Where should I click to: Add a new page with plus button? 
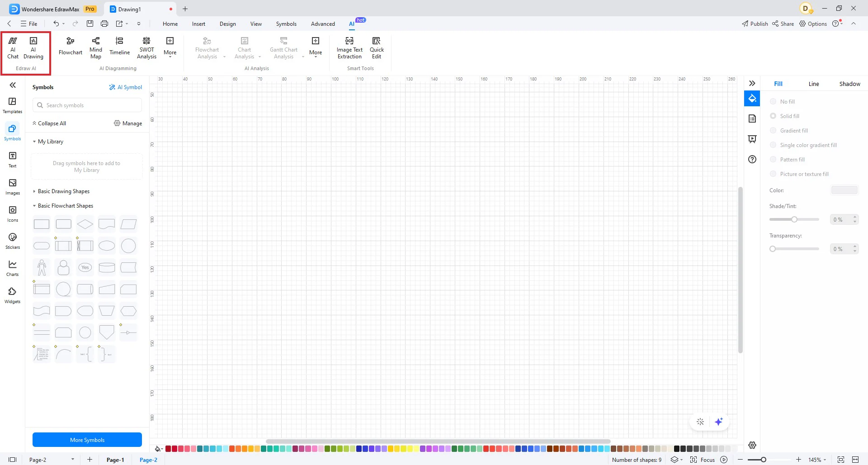tap(90, 460)
